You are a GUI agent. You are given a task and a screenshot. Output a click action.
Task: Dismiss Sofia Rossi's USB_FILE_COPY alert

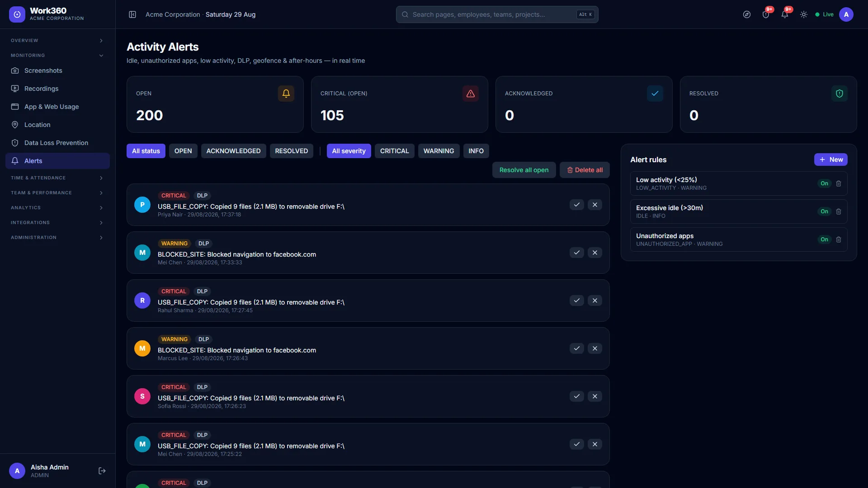pos(595,396)
